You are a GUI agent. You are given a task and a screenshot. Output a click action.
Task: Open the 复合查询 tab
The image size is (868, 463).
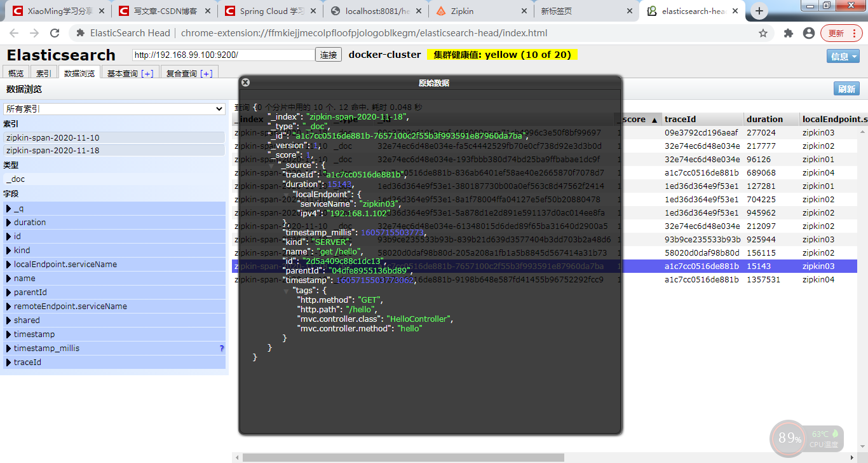189,74
